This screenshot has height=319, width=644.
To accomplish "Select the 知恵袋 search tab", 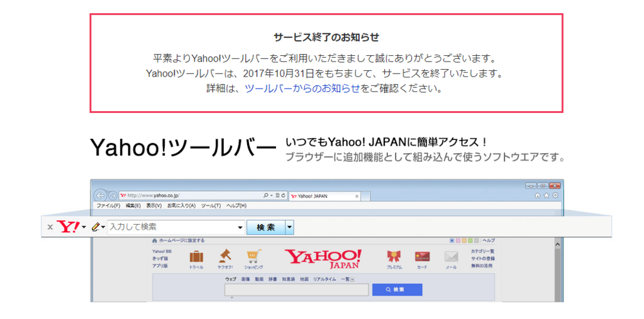I will point(288,279).
